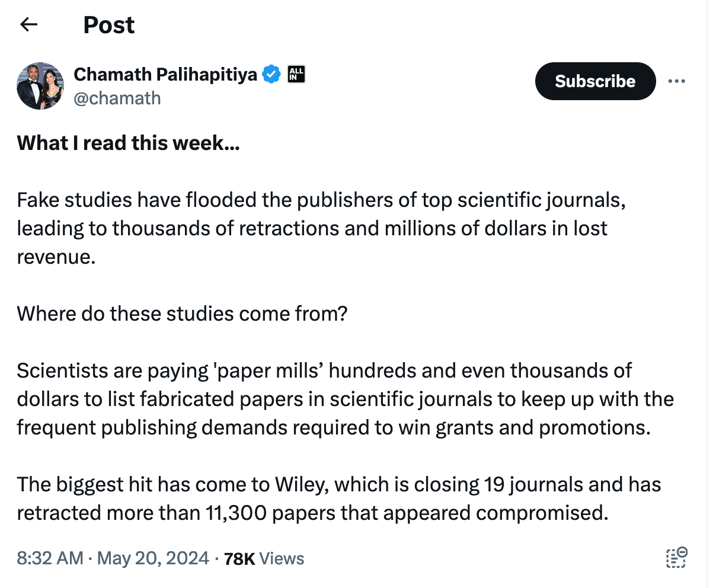Click the 'Where do these studies come from?' line
The height and width of the screenshot is (588, 716).
coord(181,313)
